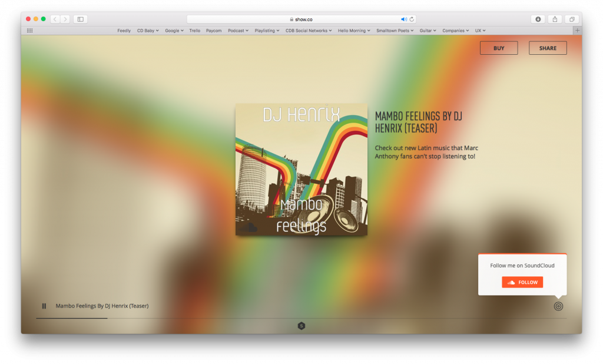The height and width of the screenshot is (364, 603).
Task: Click the track progress bar
Action: pos(301,318)
